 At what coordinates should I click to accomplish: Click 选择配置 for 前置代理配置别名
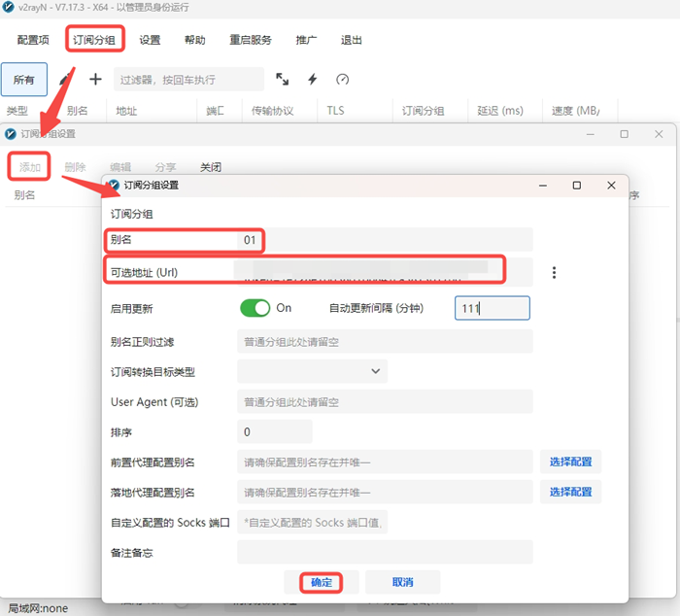(x=571, y=462)
